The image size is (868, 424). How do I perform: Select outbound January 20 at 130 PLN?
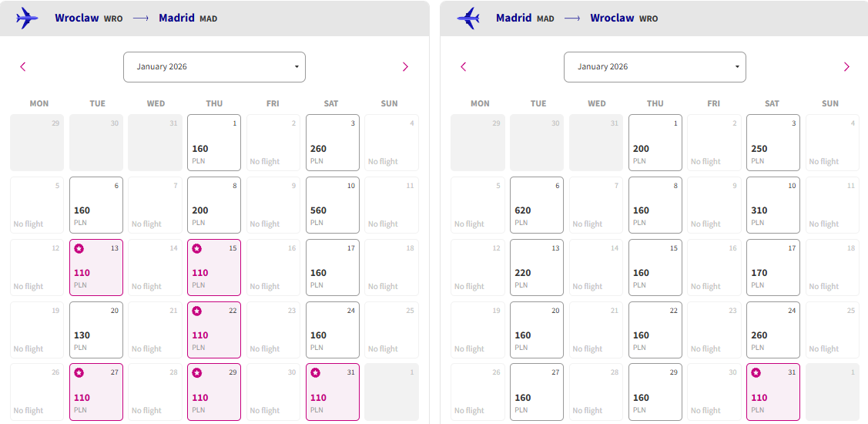tap(96, 330)
